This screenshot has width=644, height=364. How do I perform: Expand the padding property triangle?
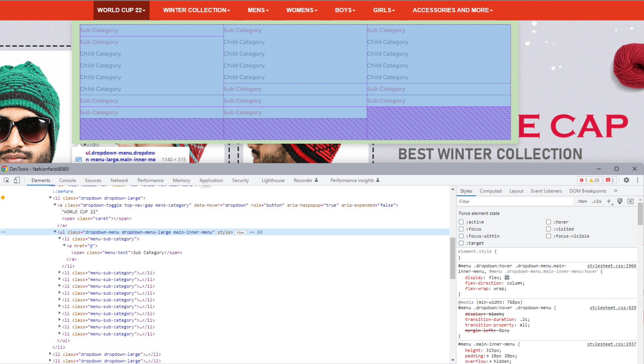tap(488, 356)
